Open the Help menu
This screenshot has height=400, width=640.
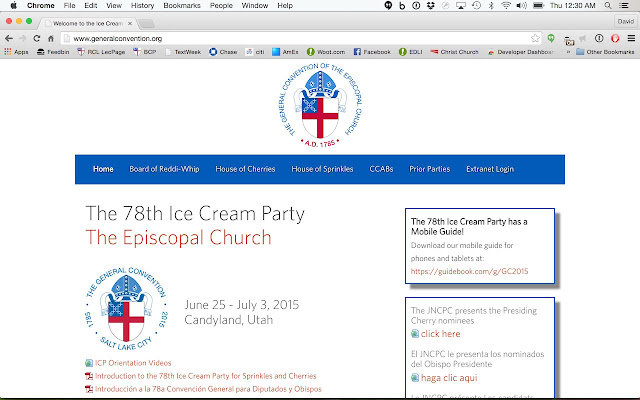pos(285,5)
